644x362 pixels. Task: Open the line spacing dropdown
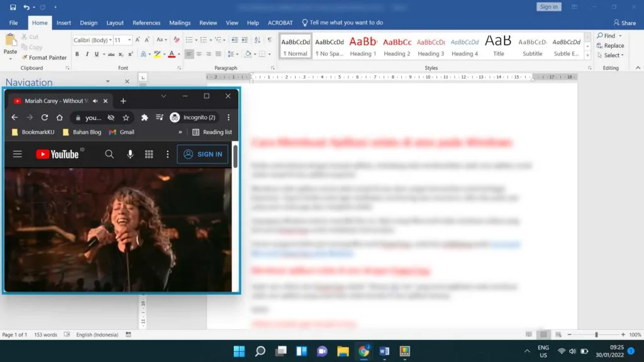pos(233,54)
